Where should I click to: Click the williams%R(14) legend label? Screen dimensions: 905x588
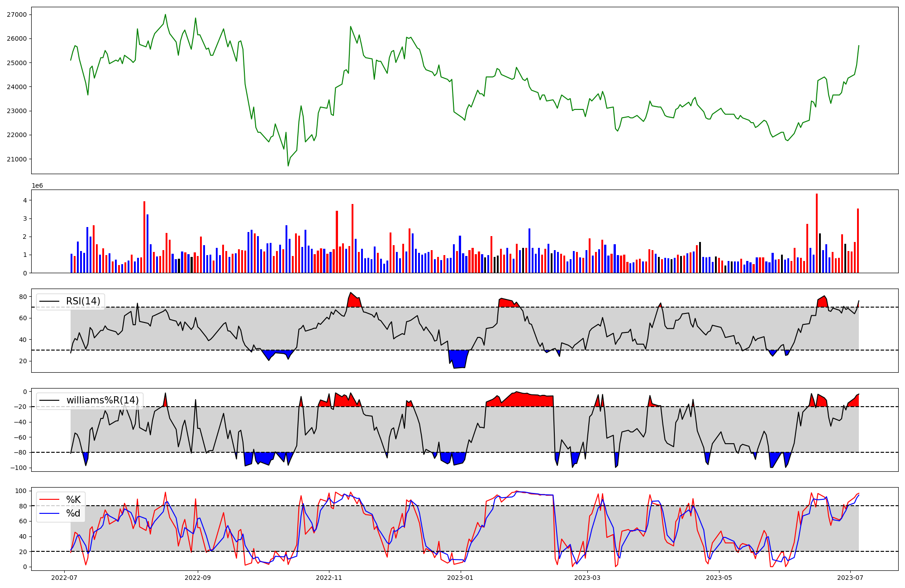click(x=102, y=400)
